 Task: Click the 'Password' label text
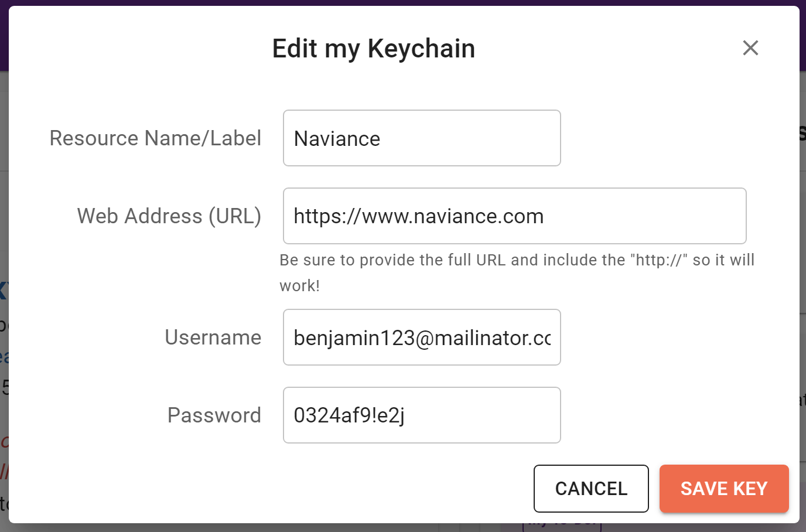click(x=214, y=415)
